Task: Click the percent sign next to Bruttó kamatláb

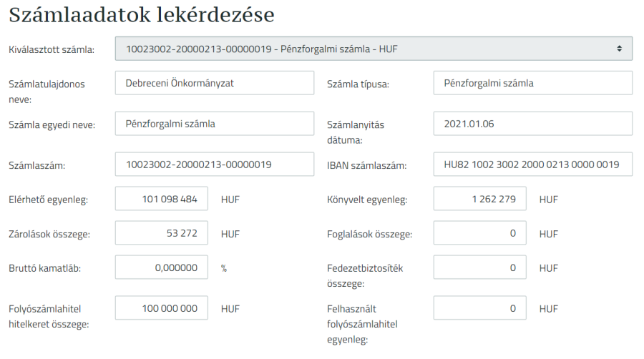Action: click(x=224, y=268)
